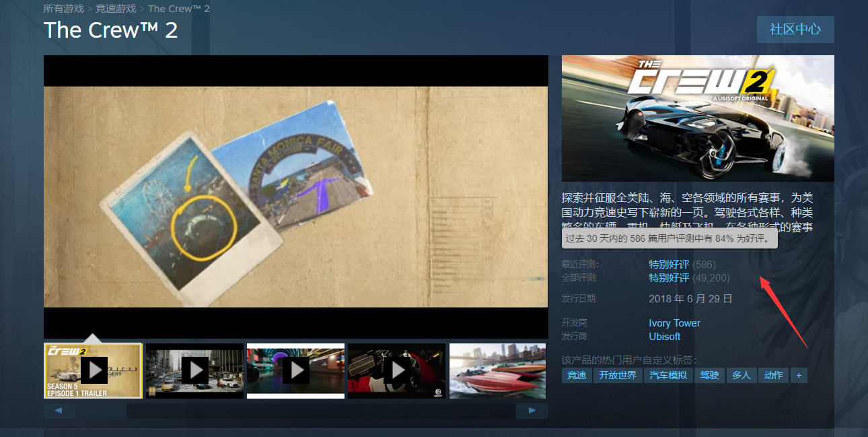Click The Crew™ 2 breadcrumb link
This screenshot has height=437, width=868.
click(179, 9)
